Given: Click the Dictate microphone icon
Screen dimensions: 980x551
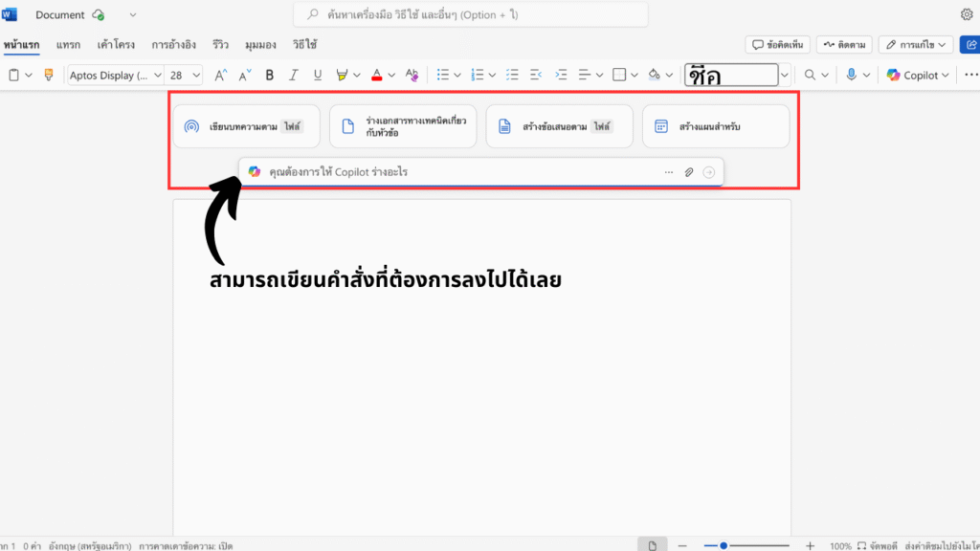Looking at the screenshot, I should [851, 75].
